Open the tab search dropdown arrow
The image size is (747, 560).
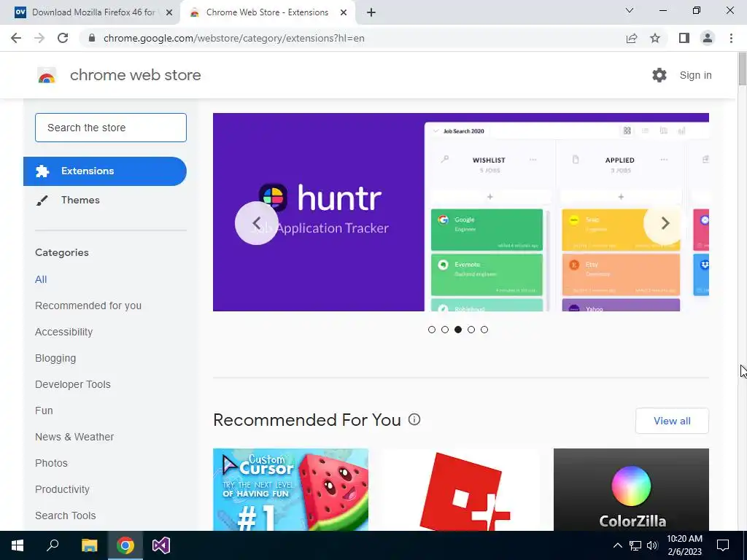pyautogui.click(x=630, y=10)
